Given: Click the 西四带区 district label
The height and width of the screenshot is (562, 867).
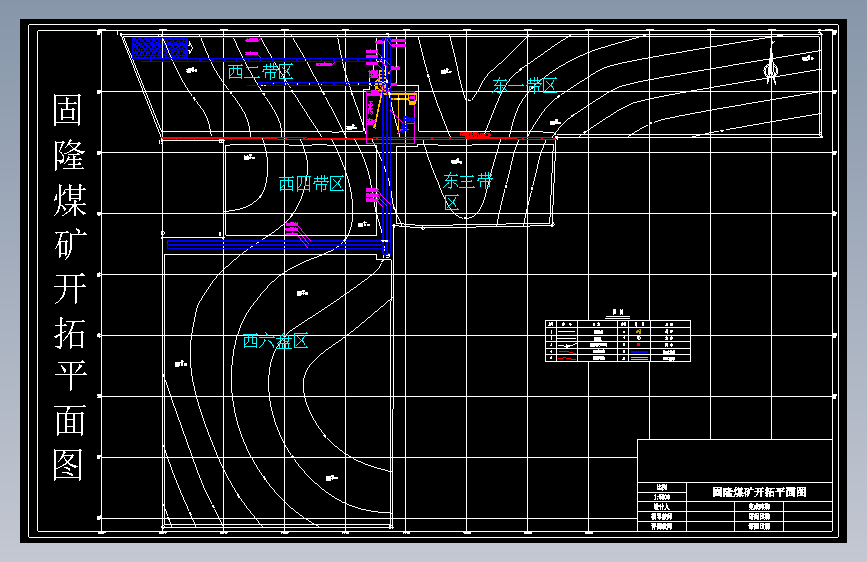Looking at the screenshot, I should click(x=311, y=184).
